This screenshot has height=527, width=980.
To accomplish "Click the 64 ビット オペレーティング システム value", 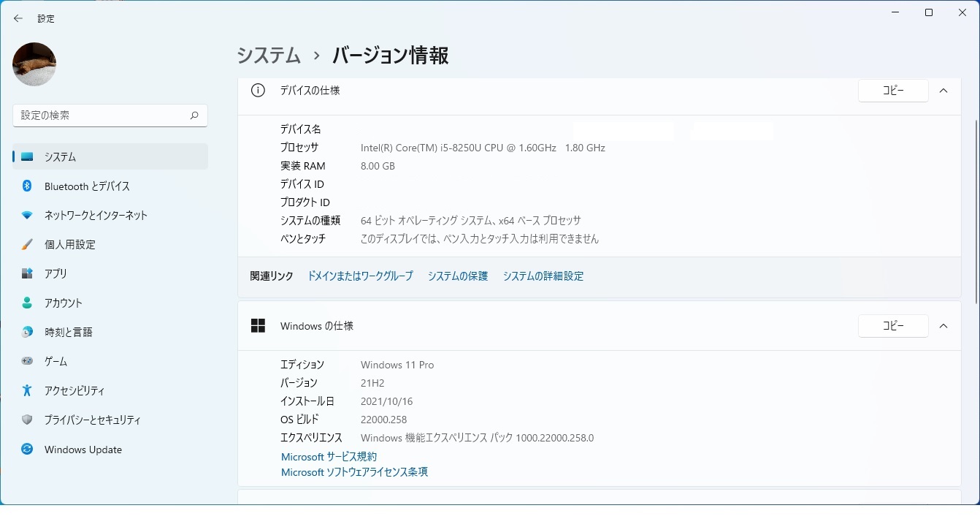I will 471,221.
